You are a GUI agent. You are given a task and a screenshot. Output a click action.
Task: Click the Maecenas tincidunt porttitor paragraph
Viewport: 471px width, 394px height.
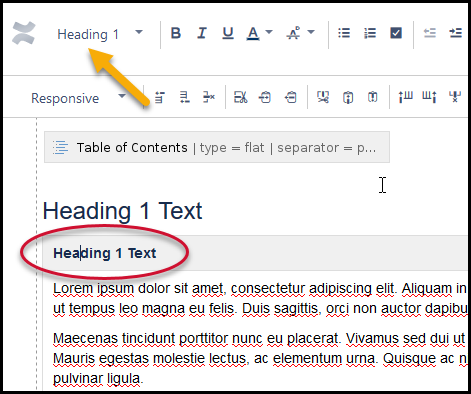260,358
